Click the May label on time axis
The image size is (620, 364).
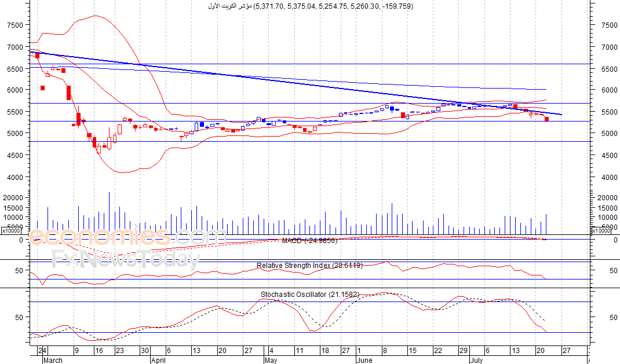[x=271, y=360]
